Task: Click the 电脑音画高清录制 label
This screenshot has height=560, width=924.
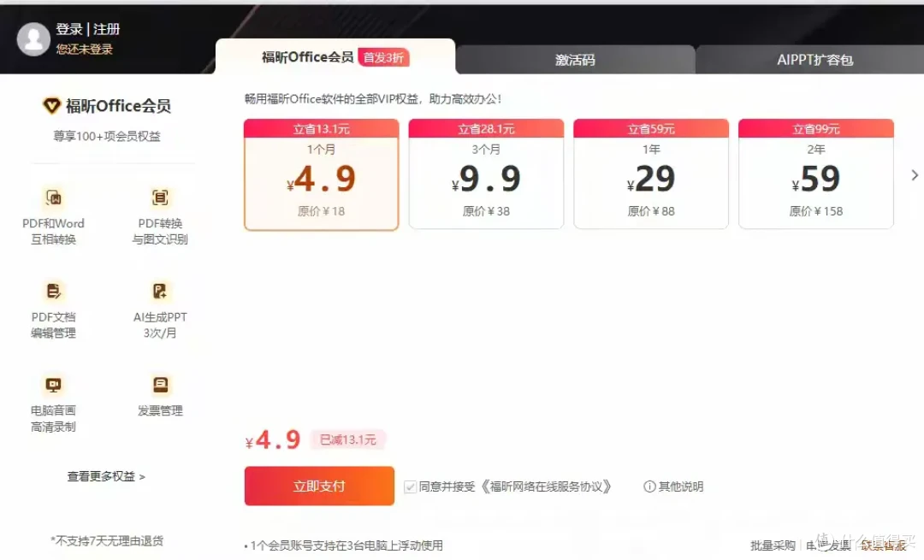Action: click(54, 419)
